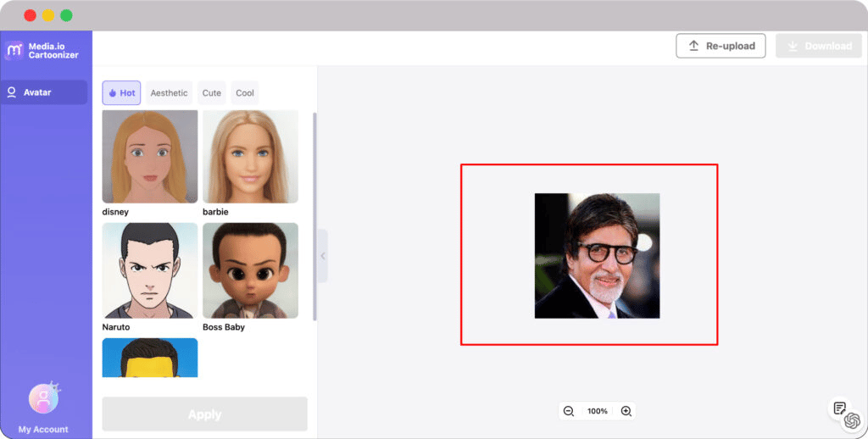Image resolution: width=868 pixels, height=439 pixels.
Task: Choose the disney cartoon style thumbnail
Action: click(x=150, y=157)
